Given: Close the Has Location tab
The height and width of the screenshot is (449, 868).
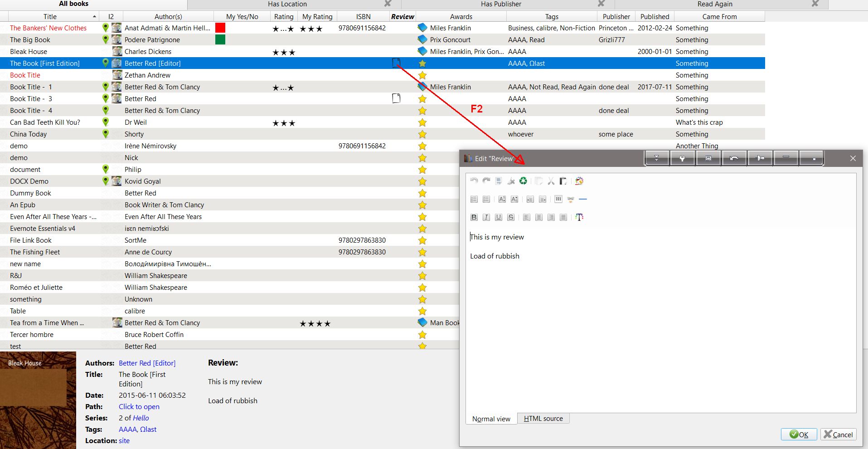Looking at the screenshot, I should 388,4.
